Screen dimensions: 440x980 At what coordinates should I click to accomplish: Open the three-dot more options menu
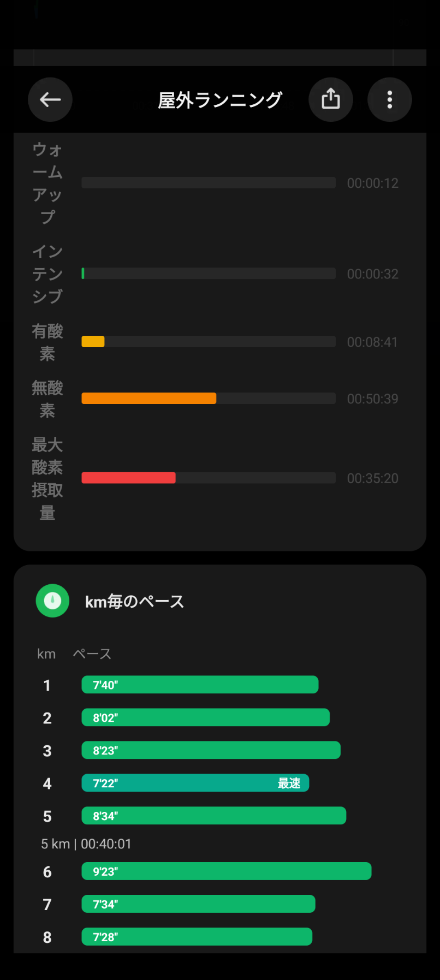pos(389,100)
